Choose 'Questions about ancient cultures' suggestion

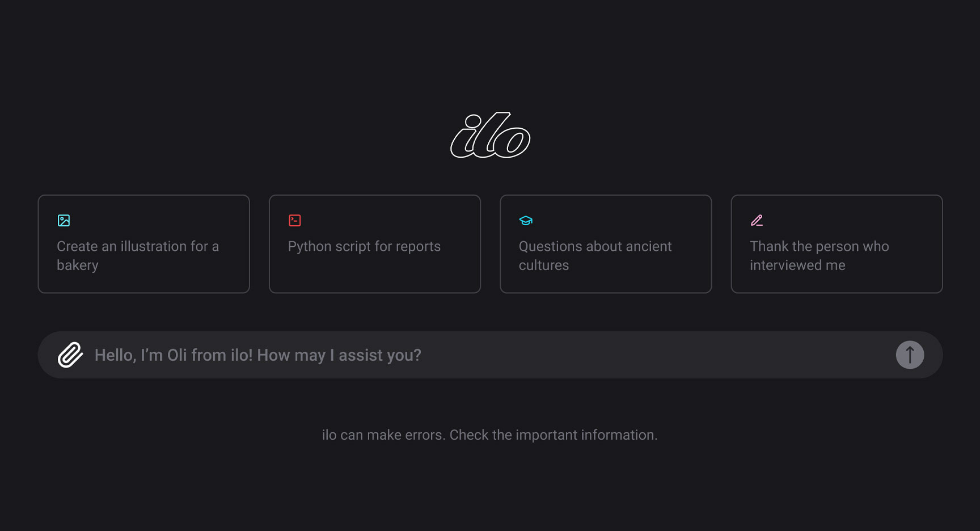click(606, 244)
